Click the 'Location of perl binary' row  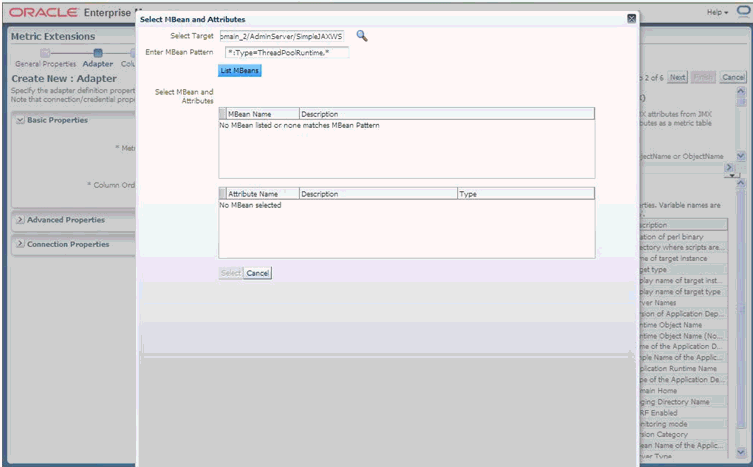(682, 237)
